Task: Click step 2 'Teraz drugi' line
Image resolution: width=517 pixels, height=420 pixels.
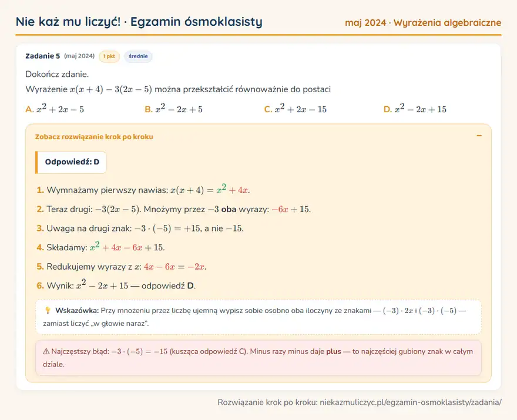Action: pyautogui.click(x=174, y=209)
